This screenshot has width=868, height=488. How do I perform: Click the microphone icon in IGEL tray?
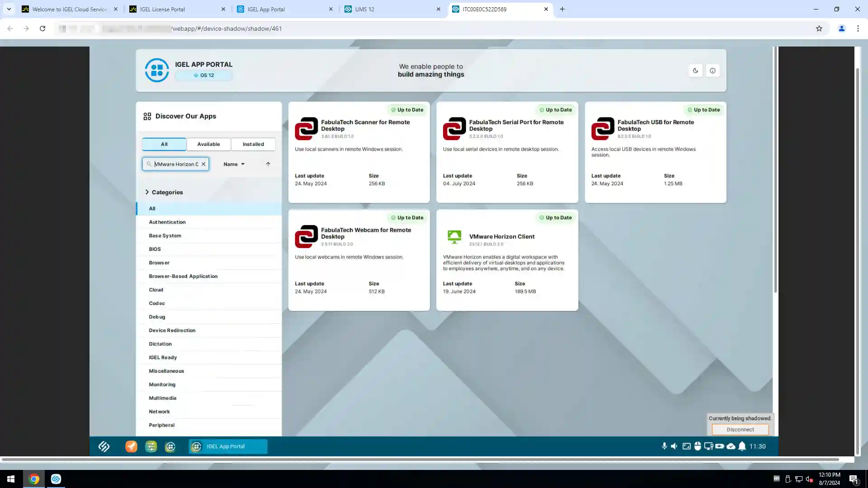tap(664, 446)
